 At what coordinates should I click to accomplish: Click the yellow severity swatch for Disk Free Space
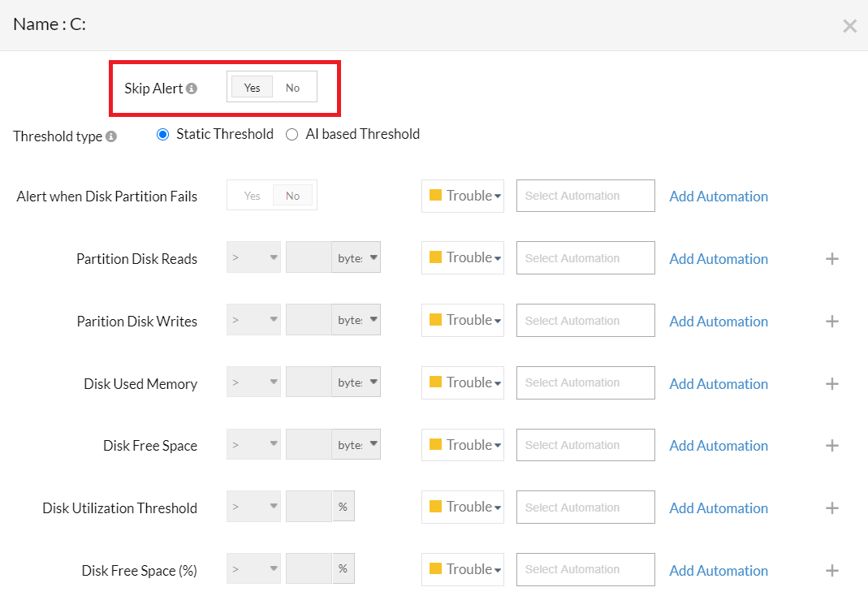435,445
